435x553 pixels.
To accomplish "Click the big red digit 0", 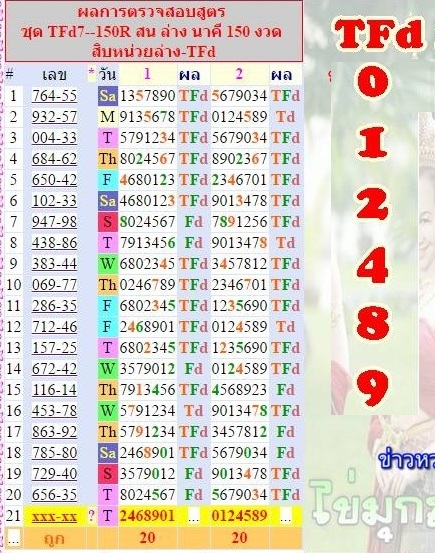I will pyautogui.click(x=373, y=81).
